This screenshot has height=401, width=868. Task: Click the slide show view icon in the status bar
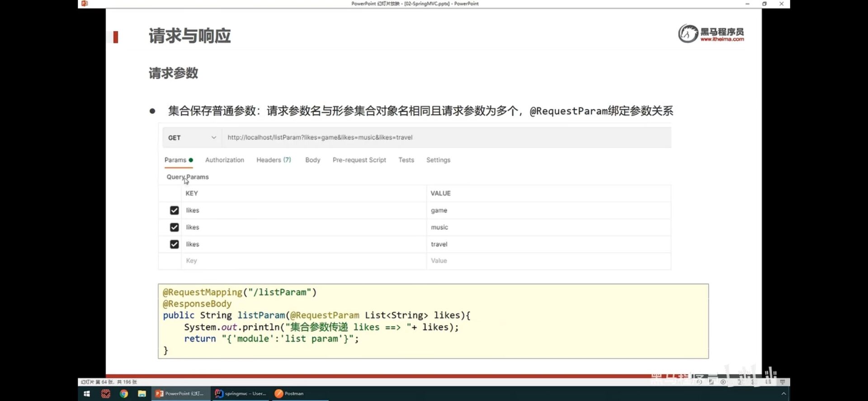click(x=783, y=382)
